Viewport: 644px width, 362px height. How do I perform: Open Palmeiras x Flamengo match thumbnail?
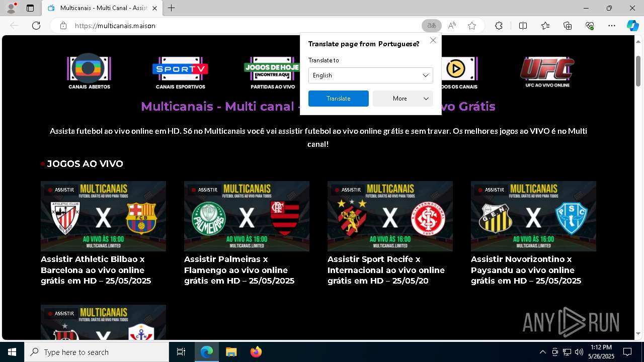tap(247, 216)
